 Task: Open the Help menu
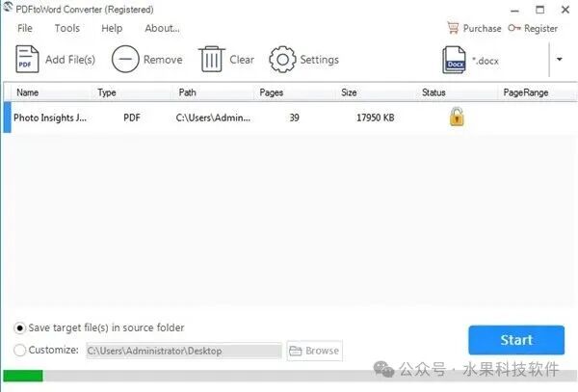(112, 28)
